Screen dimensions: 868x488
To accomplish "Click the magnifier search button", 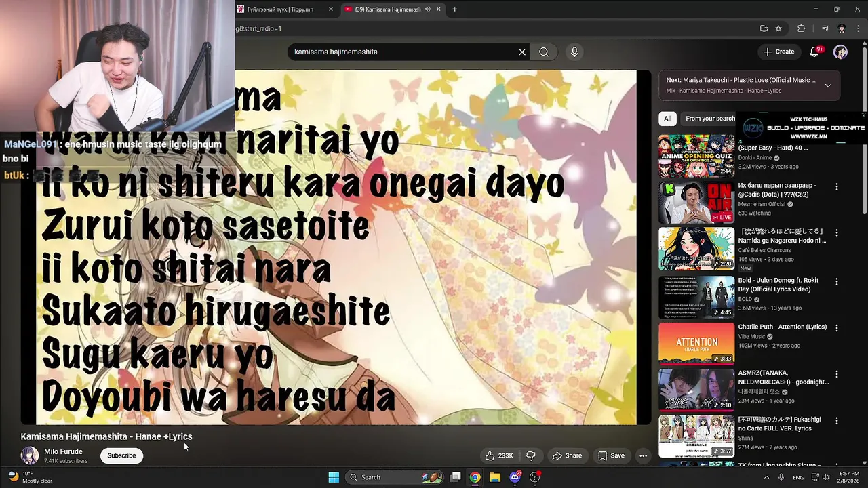I will [x=544, y=52].
